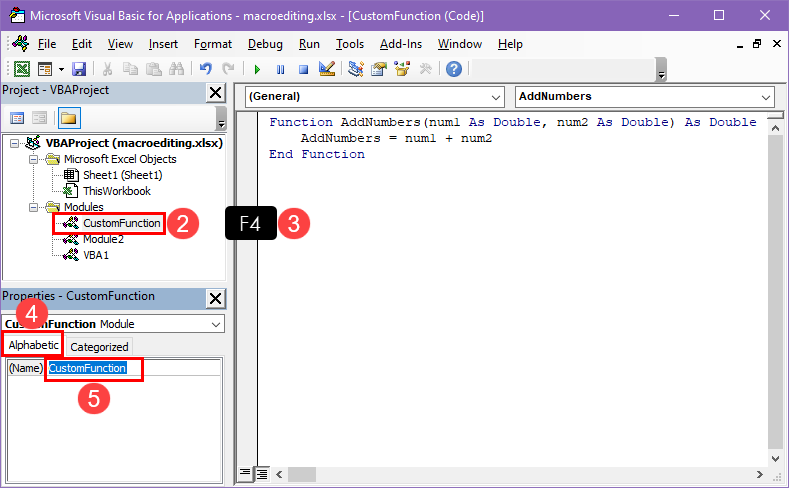Open the Add-Ins menu

tap(401, 44)
